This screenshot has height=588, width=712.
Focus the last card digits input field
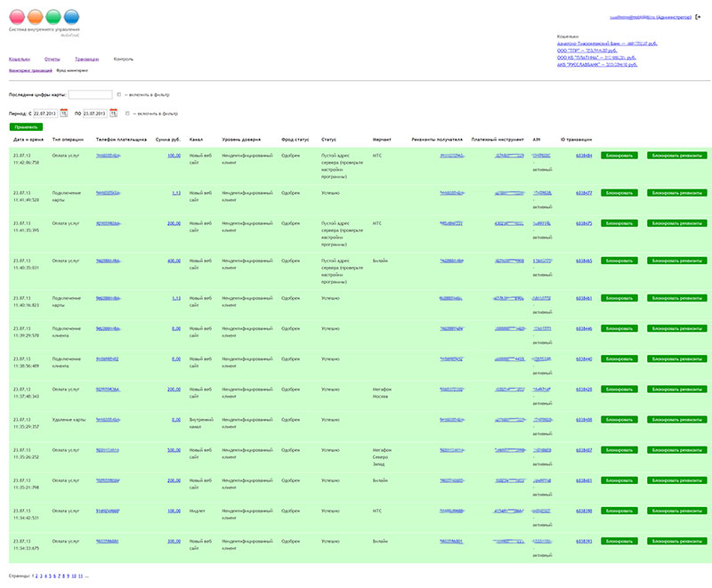click(x=90, y=94)
